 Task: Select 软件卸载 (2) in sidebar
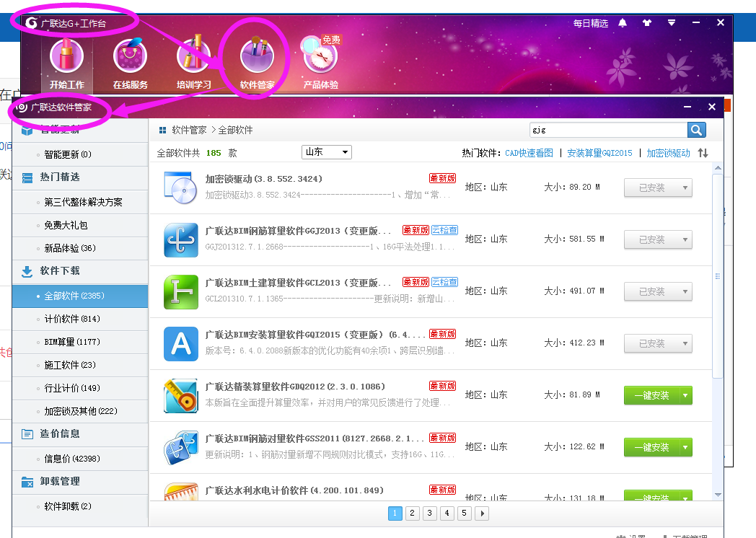coord(80,507)
